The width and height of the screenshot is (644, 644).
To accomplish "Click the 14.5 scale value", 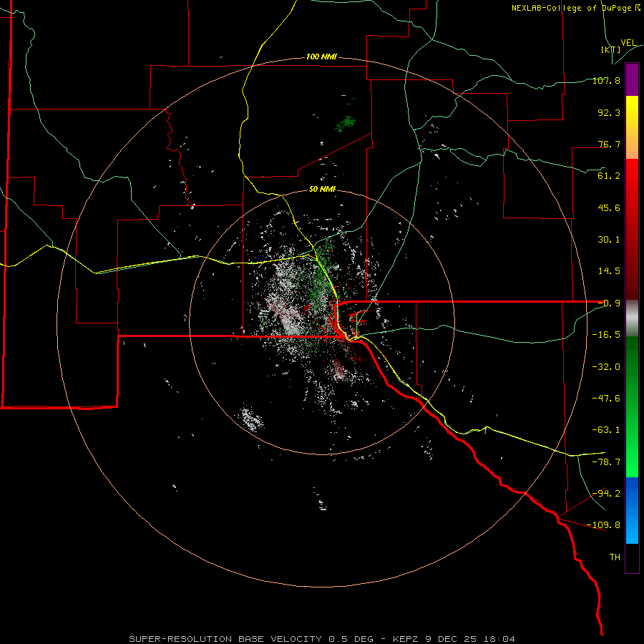I will (x=609, y=271).
